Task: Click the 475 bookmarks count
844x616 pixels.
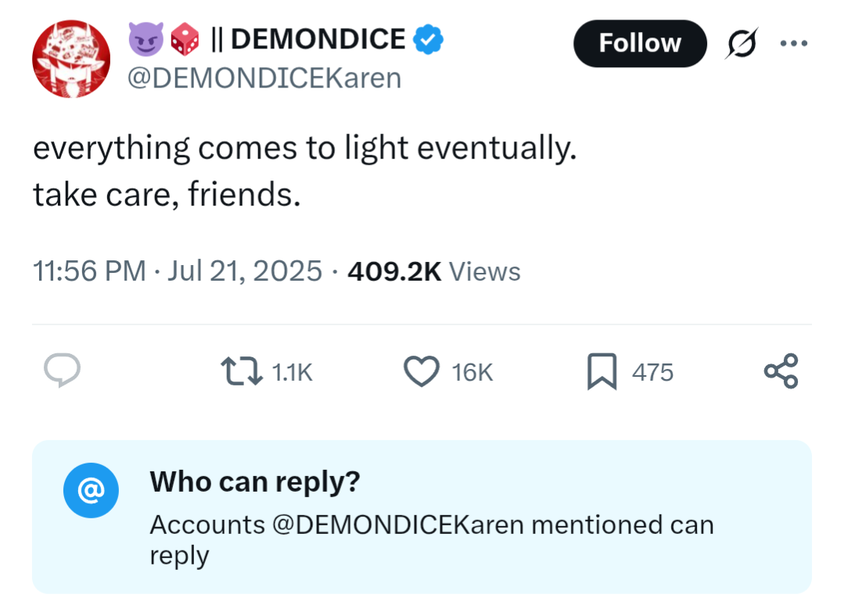Action: pyautogui.click(x=652, y=372)
